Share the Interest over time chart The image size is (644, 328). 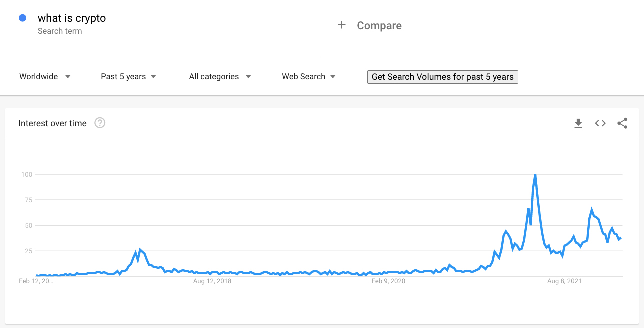click(622, 123)
